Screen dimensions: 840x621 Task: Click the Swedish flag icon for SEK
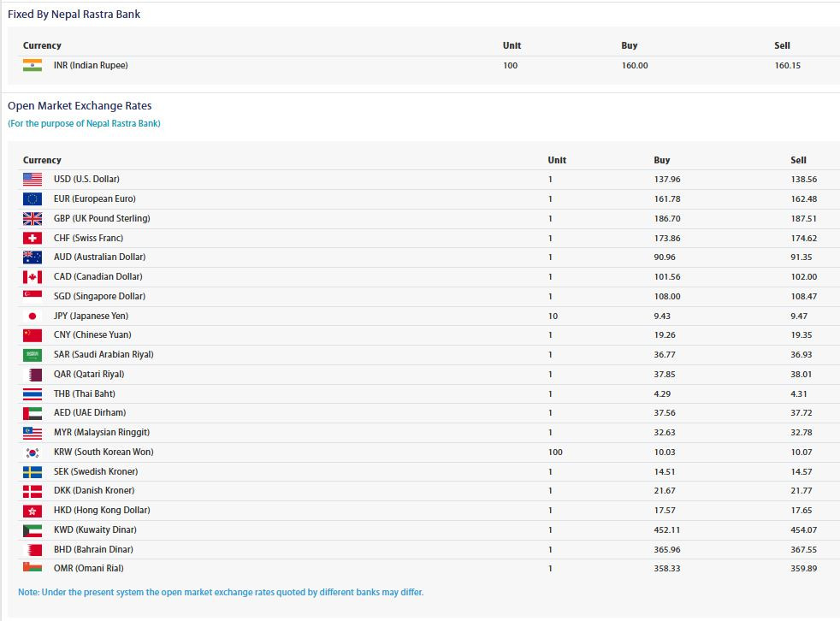pos(33,471)
